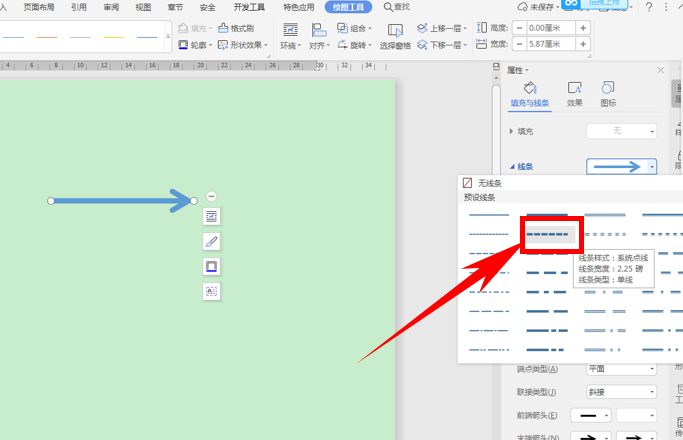Click the ruler toggle above scrollbar
This screenshot has height=440, width=683.
496,67
